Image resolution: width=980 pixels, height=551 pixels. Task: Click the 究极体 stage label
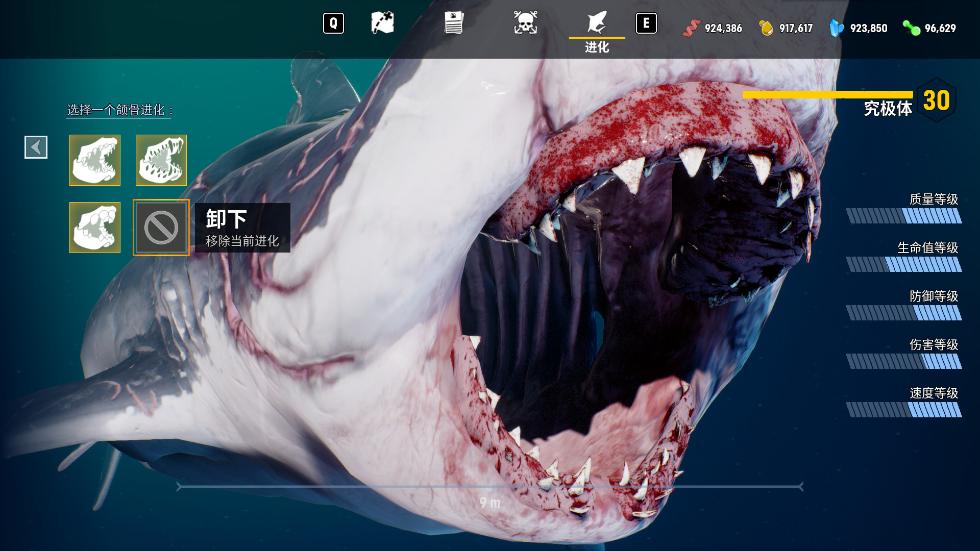(x=888, y=109)
